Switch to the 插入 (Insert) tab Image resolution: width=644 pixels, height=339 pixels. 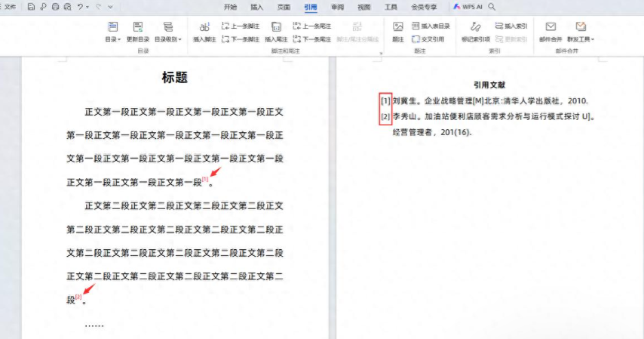tap(257, 7)
